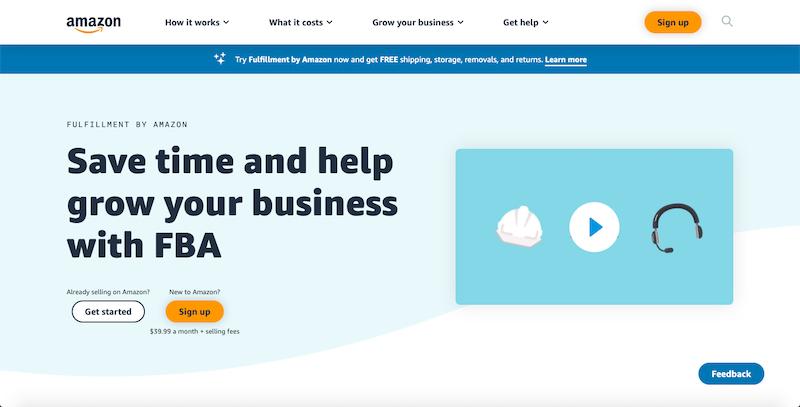Expand the Get help chevron
800x407 pixels.
point(545,22)
